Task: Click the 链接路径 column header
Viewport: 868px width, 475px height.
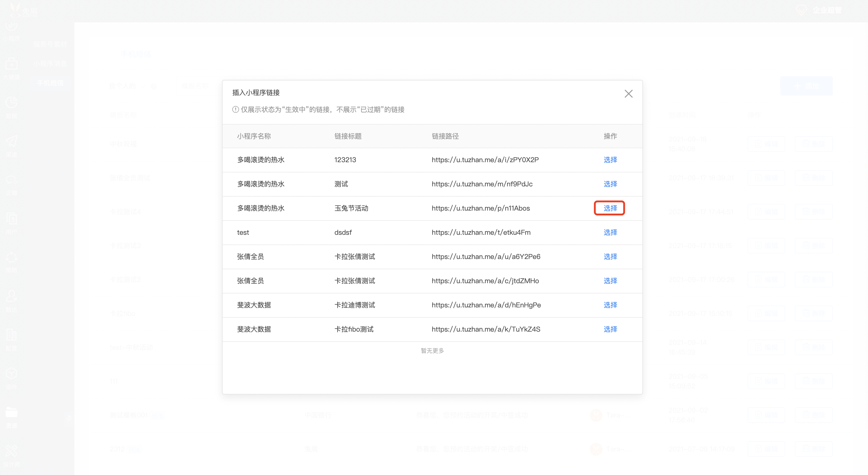Action: pyautogui.click(x=445, y=136)
